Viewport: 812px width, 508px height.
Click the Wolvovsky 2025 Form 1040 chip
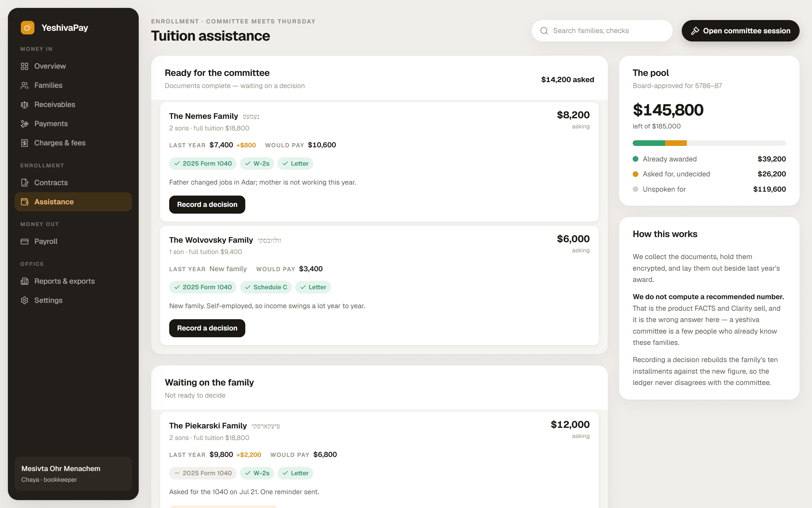[x=203, y=287]
